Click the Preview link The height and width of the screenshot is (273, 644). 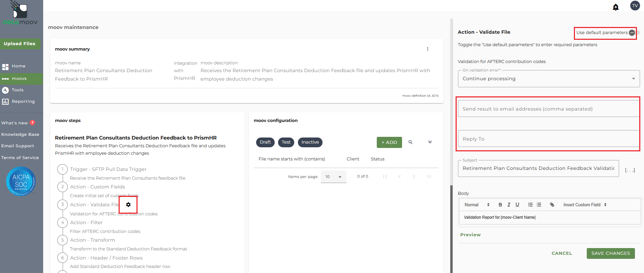point(470,235)
